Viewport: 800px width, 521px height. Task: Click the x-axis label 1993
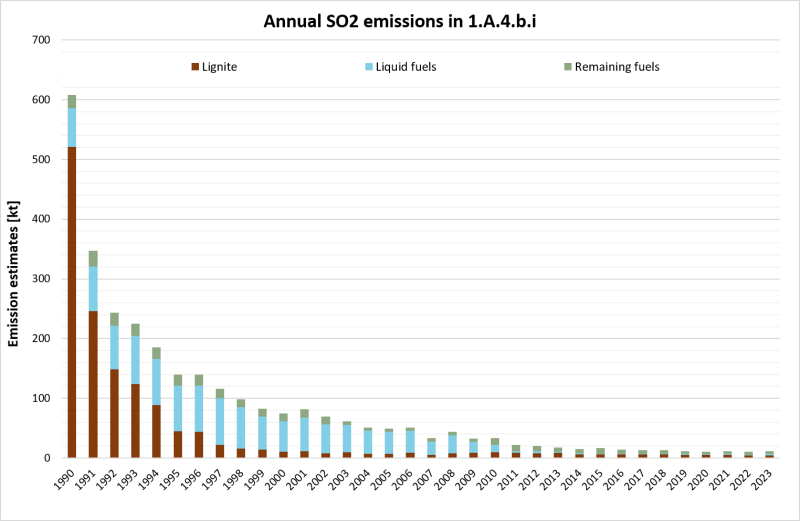pos(128,479)
